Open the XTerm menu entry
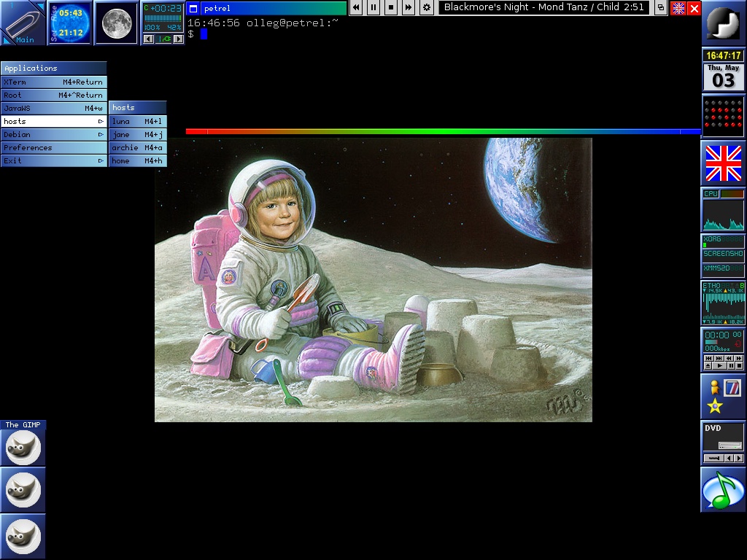The width and height of the screenshot is (747, 560). (x=54, y=82)
